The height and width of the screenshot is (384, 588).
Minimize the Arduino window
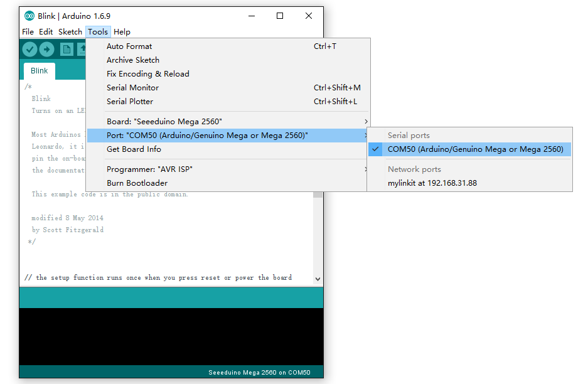[251, 16]
